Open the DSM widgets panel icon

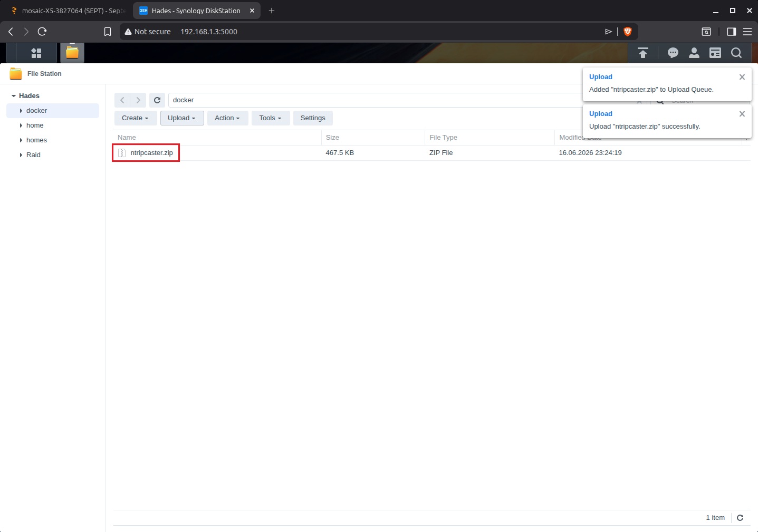pos(715,53)
